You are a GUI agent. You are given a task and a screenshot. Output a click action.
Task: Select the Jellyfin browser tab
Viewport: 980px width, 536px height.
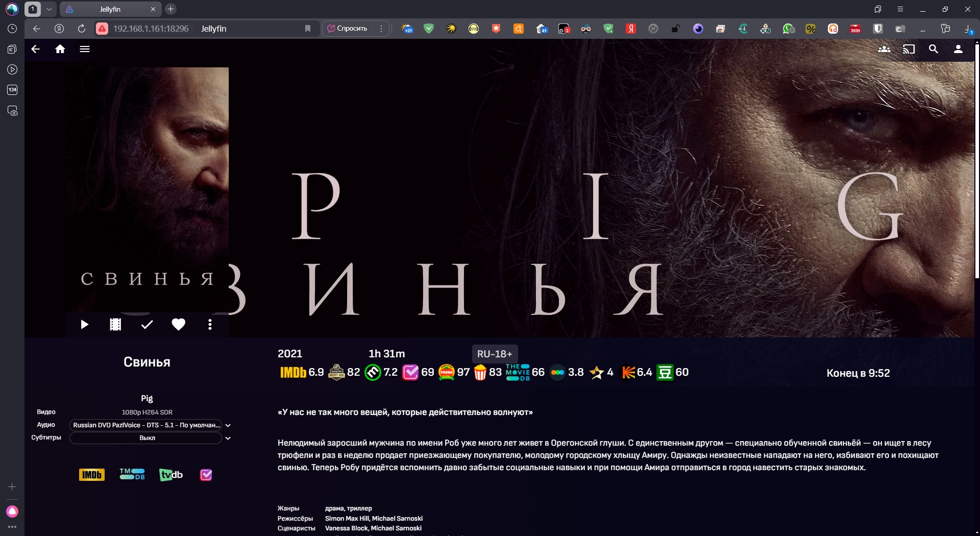tap(110, 9)
